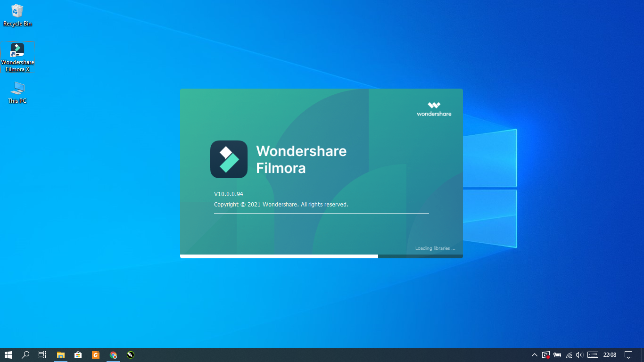The height and width of the screenshot is (362, 644).
Task: Click the Filmora logo on the splash screen
Action: point(229,159)
